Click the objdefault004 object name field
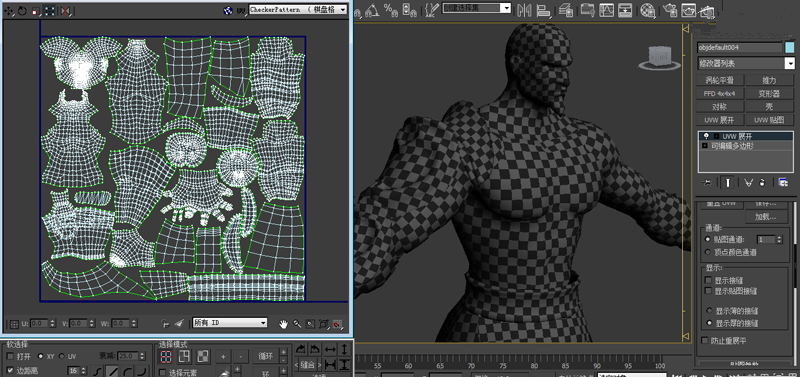The image size is (800, 377). 739,47
